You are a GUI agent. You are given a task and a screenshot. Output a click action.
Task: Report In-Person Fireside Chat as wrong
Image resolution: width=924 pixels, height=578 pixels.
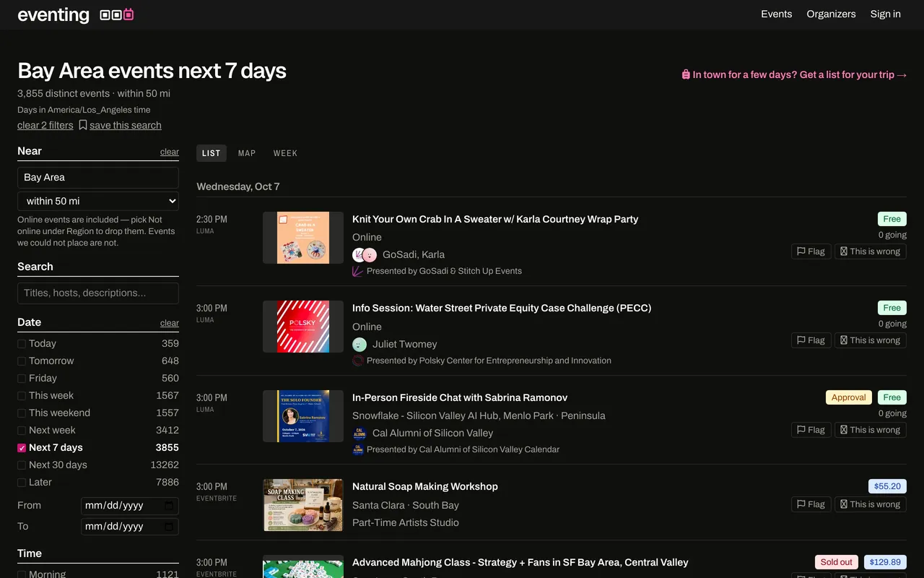pyautogui.click(x=870, y=430)
